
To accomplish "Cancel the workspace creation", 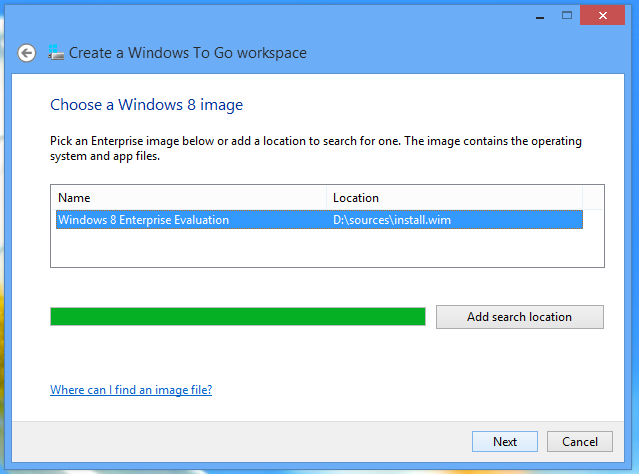I will click(580, 441).
